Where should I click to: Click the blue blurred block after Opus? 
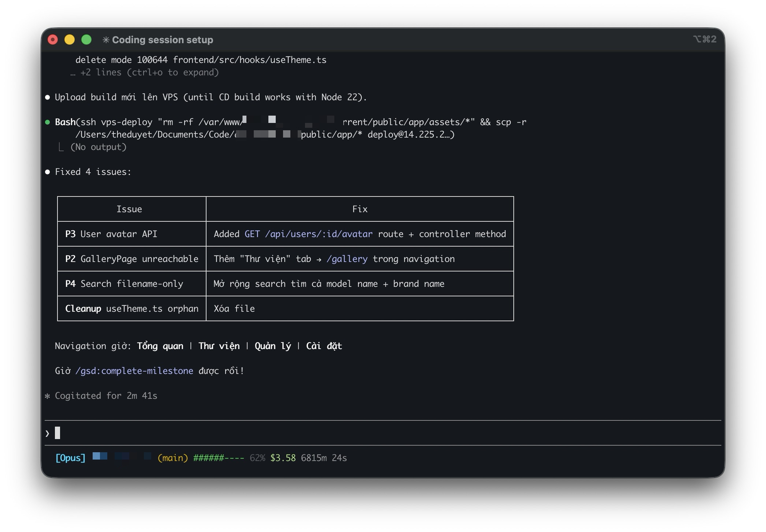100,456
